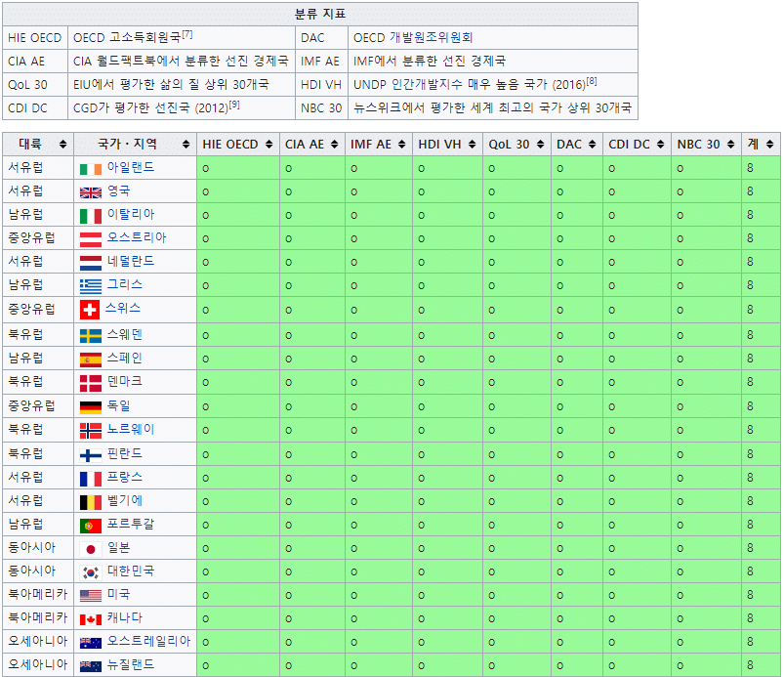Click the Canadian flag next to 캐나다
This screenshot has height=677, width=784.
(91, 620)
